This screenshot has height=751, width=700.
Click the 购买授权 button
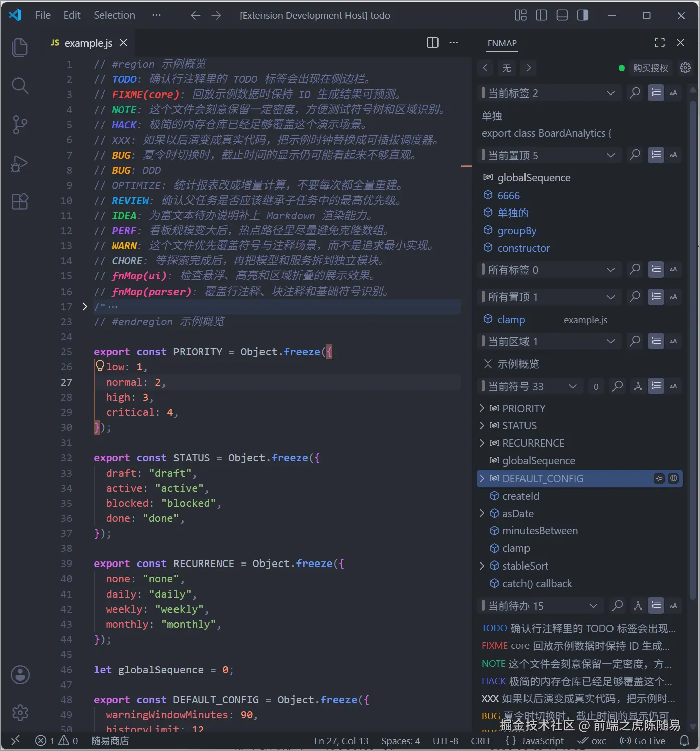click(x=651, y=68)
